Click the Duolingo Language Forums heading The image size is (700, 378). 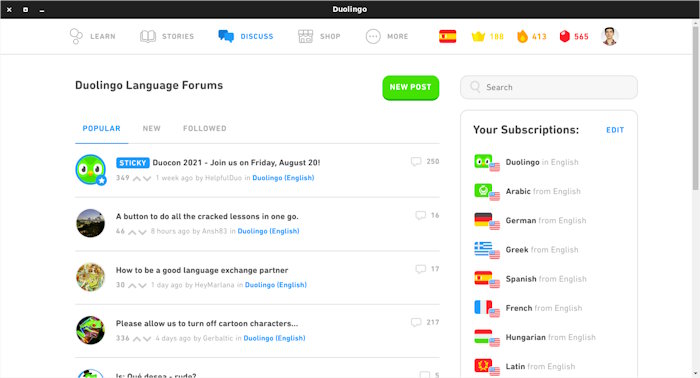point(149,85)
